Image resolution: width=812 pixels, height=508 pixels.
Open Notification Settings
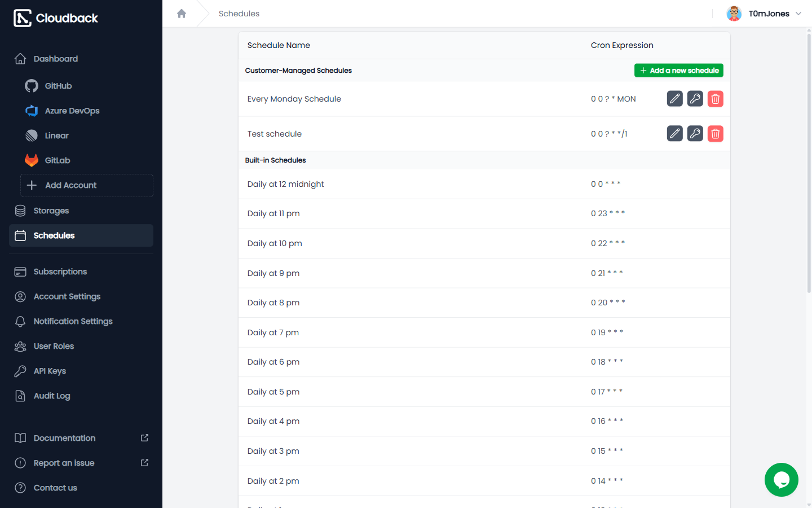tap(81, 321)
